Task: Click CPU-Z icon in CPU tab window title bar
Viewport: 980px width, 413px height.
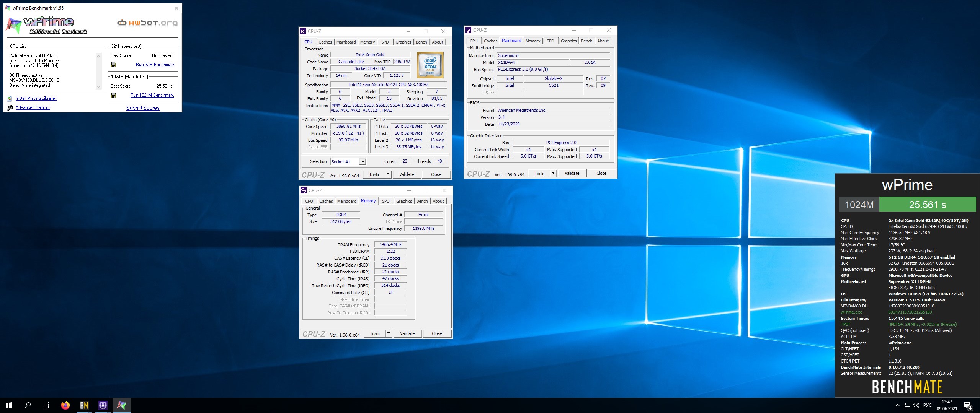Action: [x=303, y=31]
